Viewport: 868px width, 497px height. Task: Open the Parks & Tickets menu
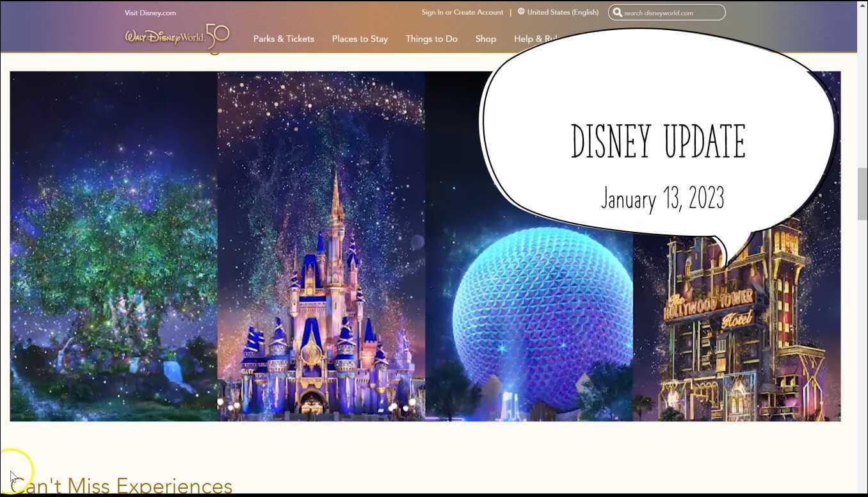pyautogui.click(x=284, y=38)
